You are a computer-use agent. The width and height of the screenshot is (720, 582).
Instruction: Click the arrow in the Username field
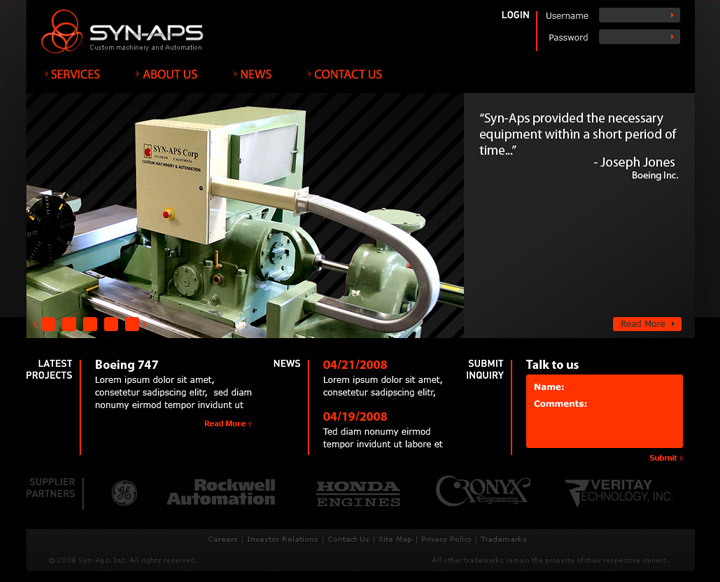pyautogui.click(x=673, y=15)
